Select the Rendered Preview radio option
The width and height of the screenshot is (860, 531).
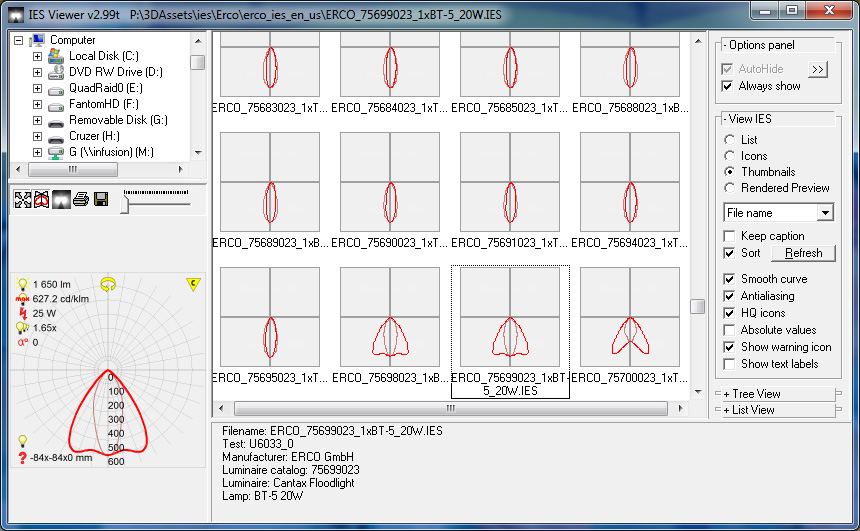coord(730,188)
